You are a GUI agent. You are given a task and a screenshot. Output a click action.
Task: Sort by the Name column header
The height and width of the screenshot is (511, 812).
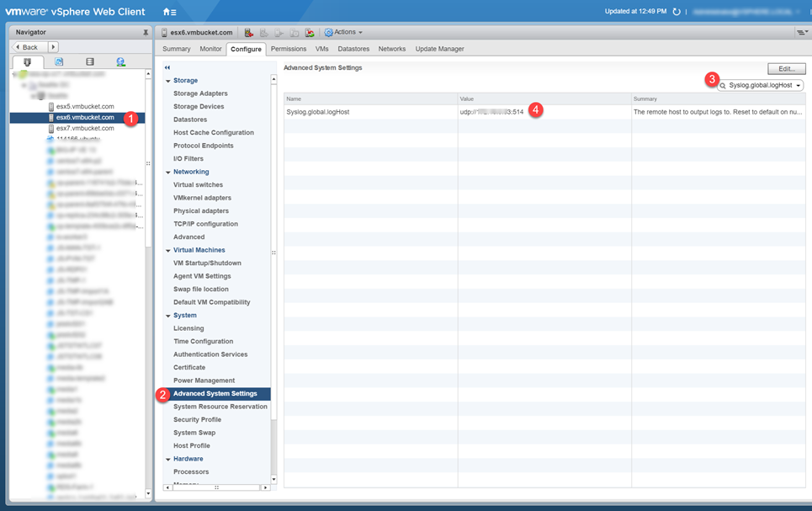(x=371, y=99)
